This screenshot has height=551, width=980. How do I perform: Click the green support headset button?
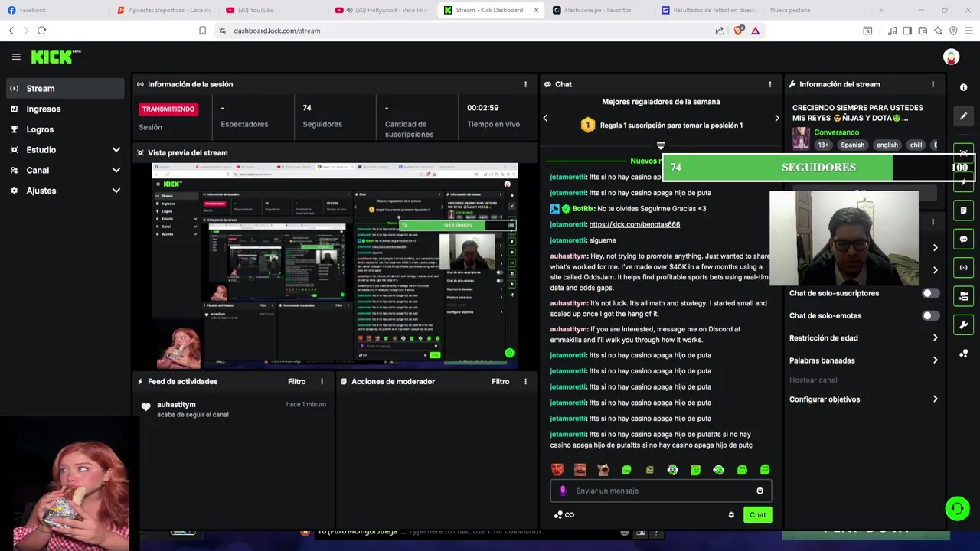coord(956,508)
